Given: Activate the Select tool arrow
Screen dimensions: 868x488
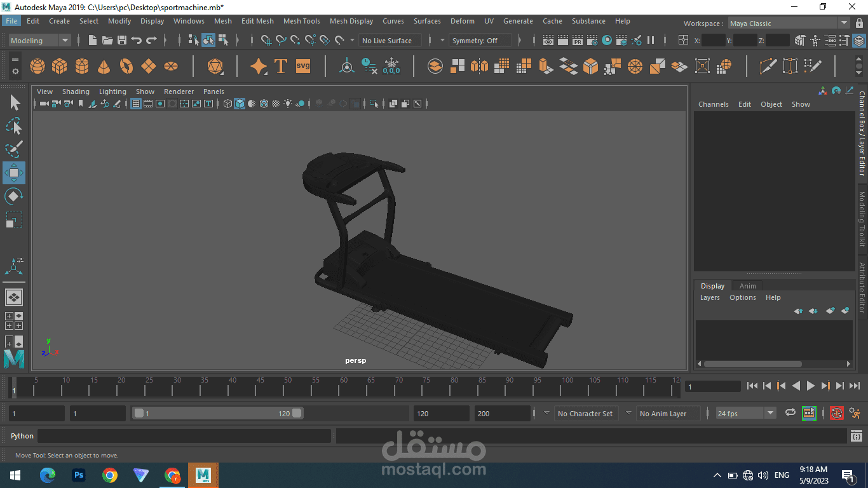Looking at the screenshot, I should pyautogui.click(x=14, y=103).
